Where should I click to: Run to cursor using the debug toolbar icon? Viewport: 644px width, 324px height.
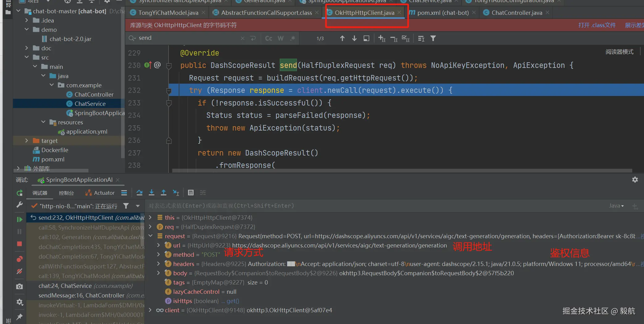[x=176, y=193]
